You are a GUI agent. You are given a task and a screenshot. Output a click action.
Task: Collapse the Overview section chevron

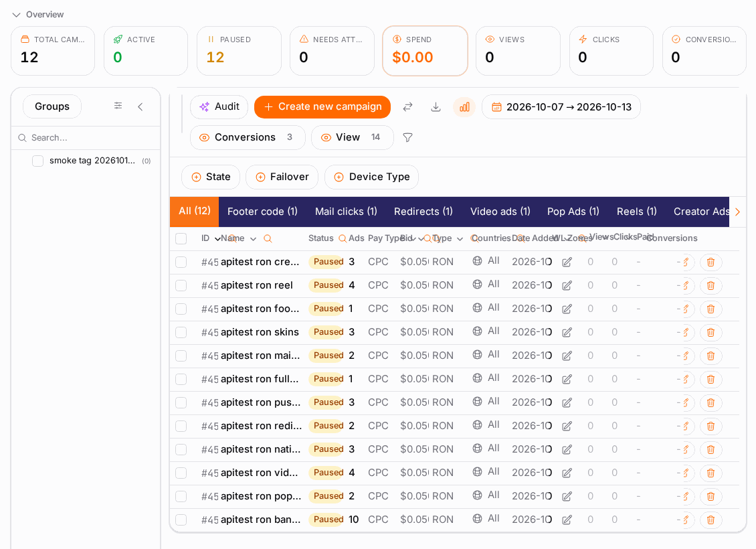17,15
